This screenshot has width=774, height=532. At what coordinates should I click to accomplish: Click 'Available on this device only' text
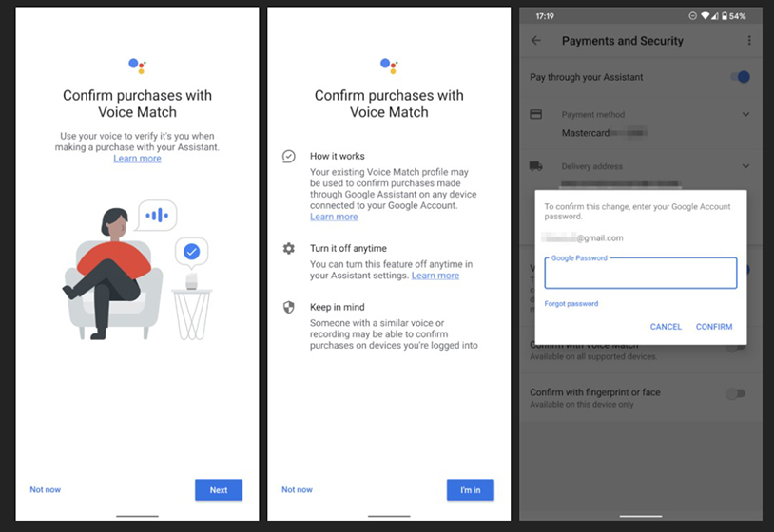tap(582, 405)
